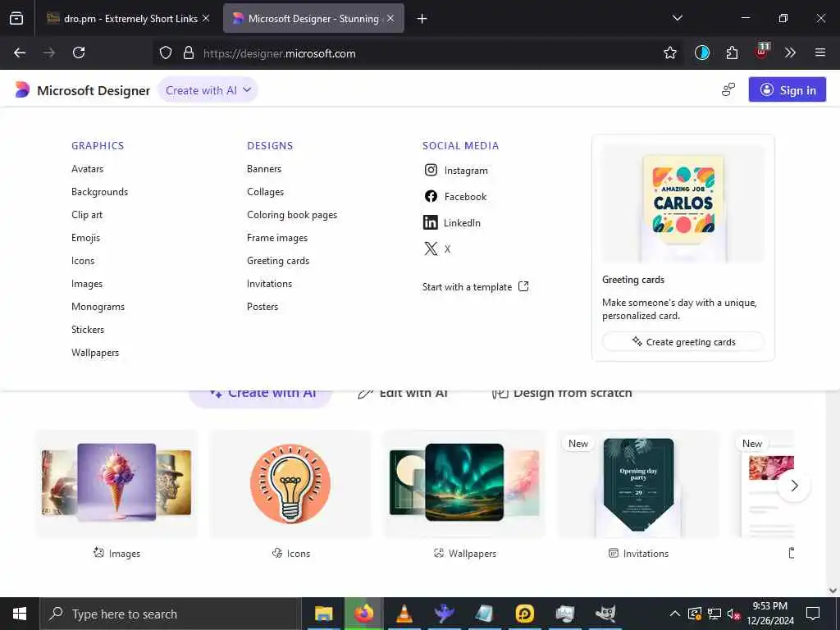840x630 pixels.
Task: Show hidden system tray icons
Action: point(675,614)
